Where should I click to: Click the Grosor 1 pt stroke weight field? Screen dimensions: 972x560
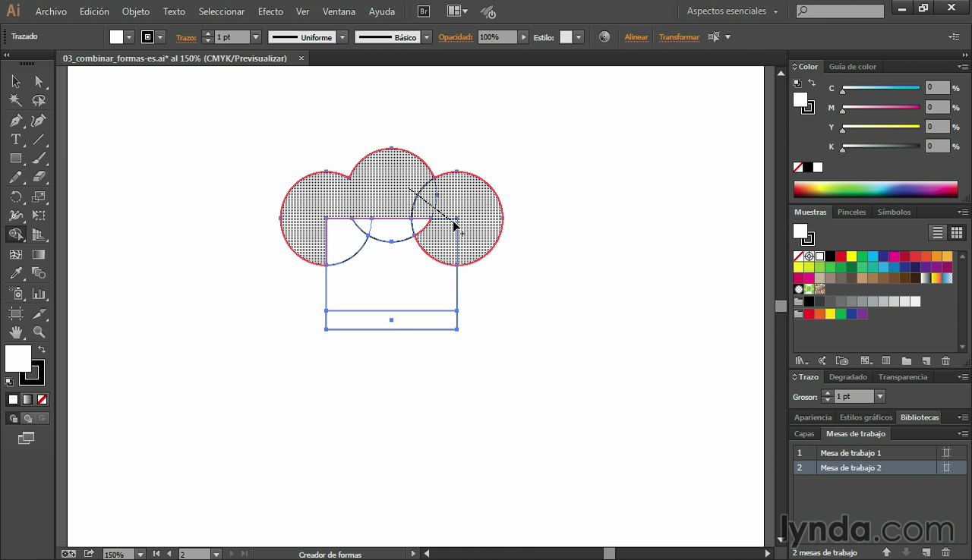pyautogui.click(x=854, y=397)
